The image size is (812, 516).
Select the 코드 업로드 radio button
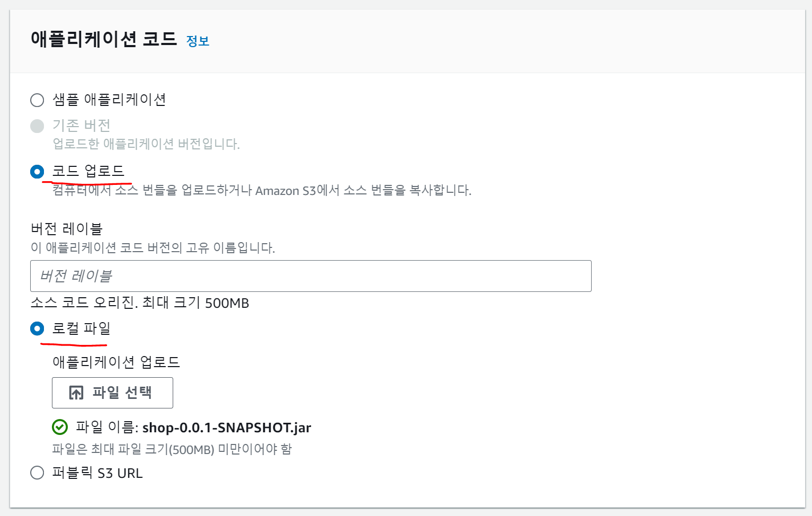[x=37, y=172]
